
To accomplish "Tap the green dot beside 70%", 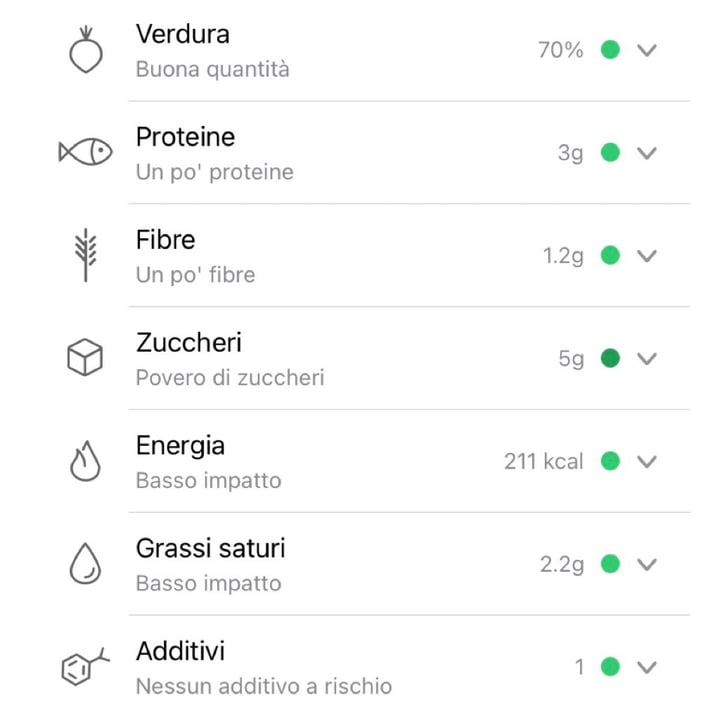I will (610, 50).
